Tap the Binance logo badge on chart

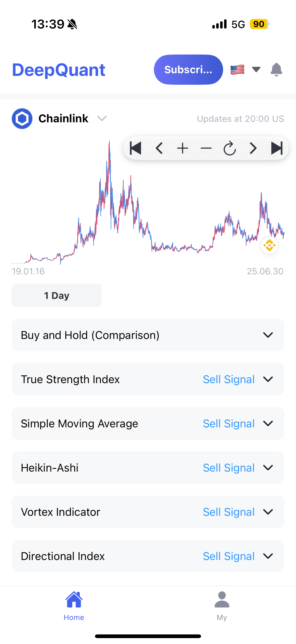[269, 245]
